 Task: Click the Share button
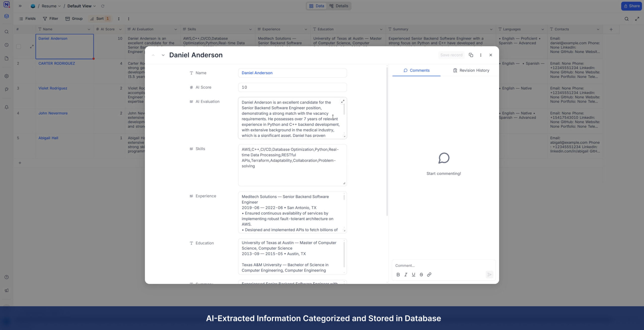coord(631,6)
